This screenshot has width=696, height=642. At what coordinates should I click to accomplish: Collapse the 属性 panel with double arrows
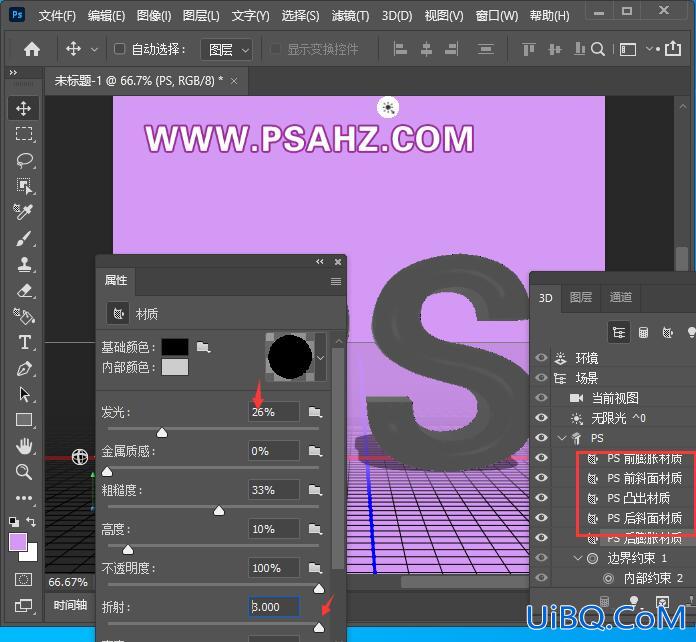[320, 262]
